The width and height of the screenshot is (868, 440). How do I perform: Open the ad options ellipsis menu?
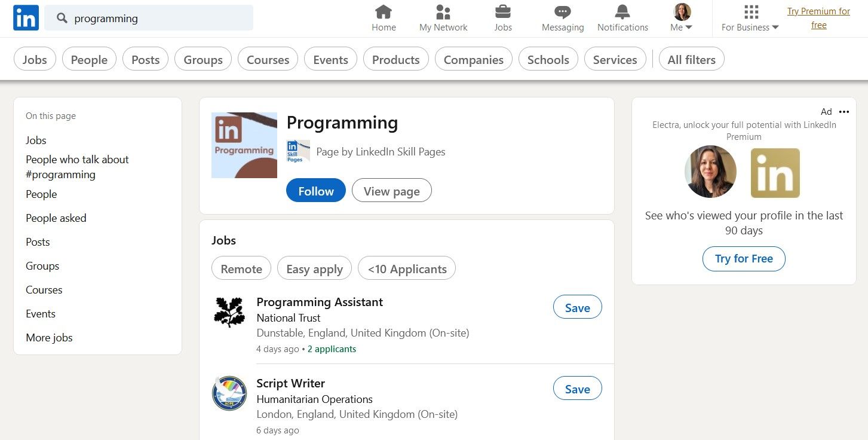(844, 112)
